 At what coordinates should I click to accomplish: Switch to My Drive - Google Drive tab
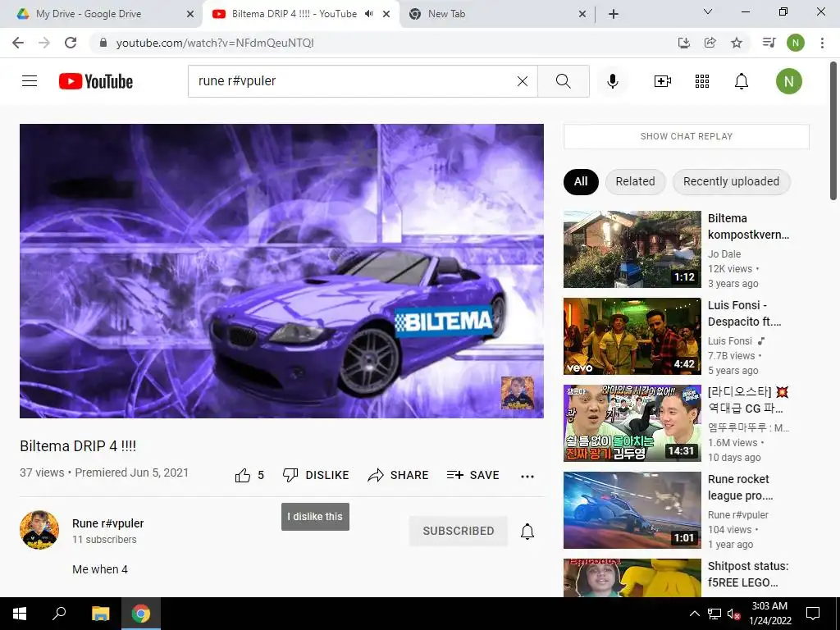click(101, 14)
